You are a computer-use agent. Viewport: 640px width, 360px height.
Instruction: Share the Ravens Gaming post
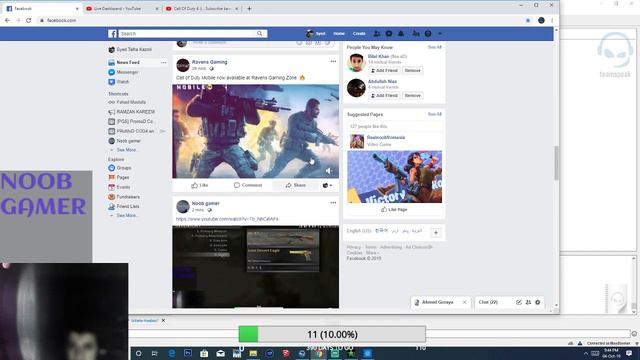(296, 185)
